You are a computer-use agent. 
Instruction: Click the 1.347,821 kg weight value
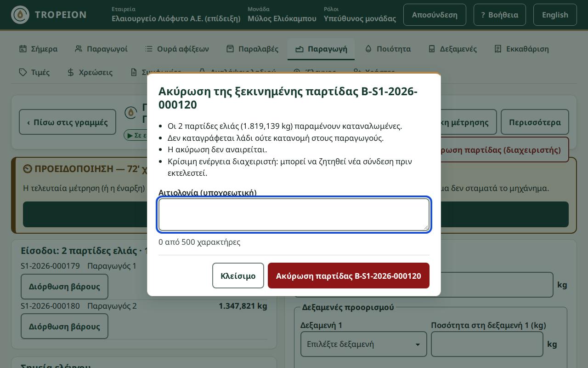pyautogui.click(x=243, y=306)
